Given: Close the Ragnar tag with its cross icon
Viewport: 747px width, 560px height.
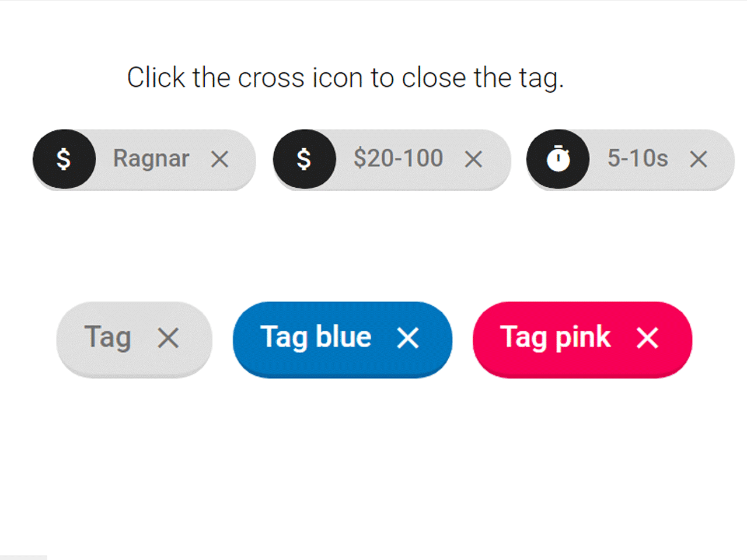Looking at the screenshot, I should 220,159.
